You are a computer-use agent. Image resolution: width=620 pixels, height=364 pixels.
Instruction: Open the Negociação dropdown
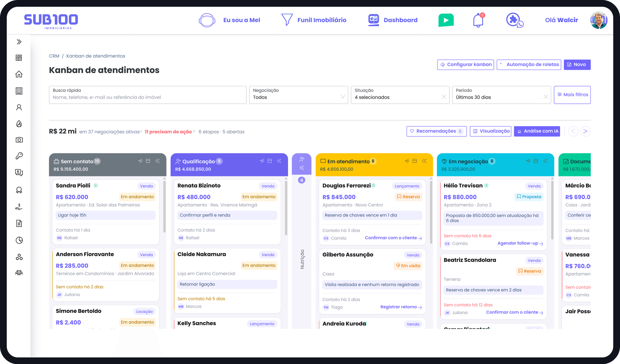pos(299,95)
